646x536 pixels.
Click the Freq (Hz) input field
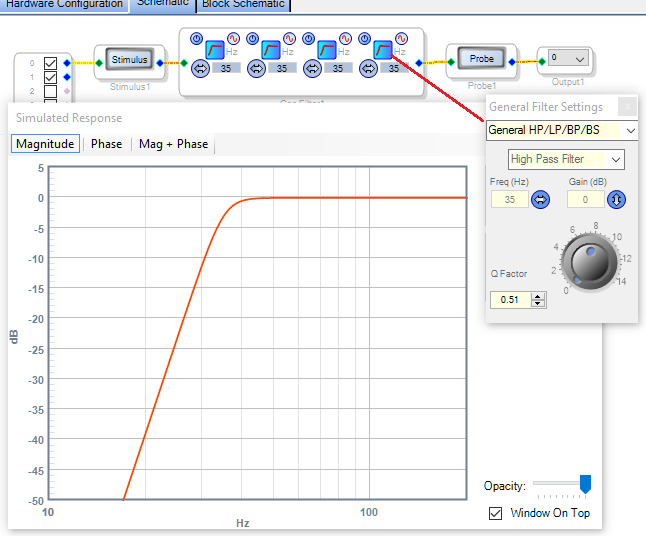[510, 200]
